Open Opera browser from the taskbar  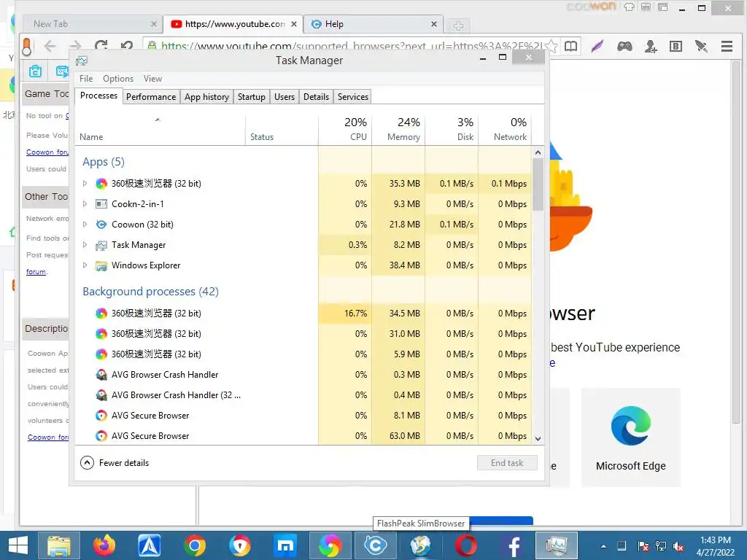466,545
